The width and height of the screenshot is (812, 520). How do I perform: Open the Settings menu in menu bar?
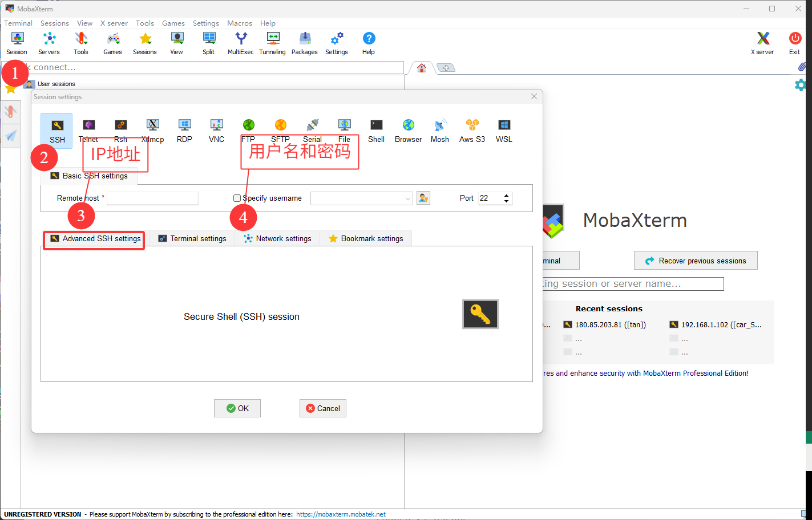click(x=206, y=23)
